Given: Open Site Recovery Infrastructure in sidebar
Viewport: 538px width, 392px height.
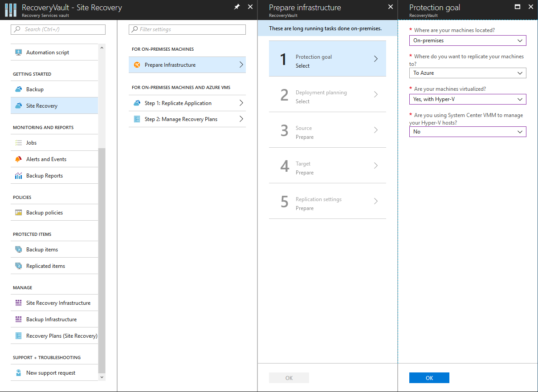Looking at the screenshot, I should click(54, 303).
